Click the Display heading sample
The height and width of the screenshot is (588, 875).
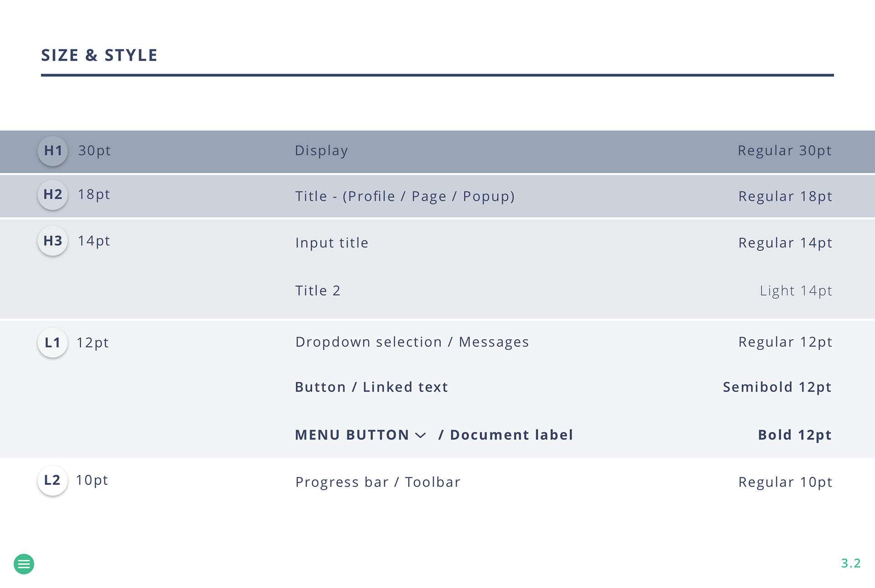point(321,150)
